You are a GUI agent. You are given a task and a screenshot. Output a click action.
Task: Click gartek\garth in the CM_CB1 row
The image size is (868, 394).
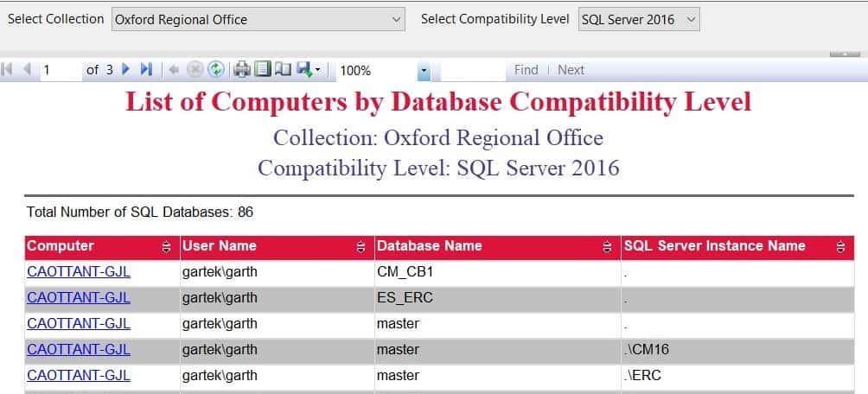(220, 272)
